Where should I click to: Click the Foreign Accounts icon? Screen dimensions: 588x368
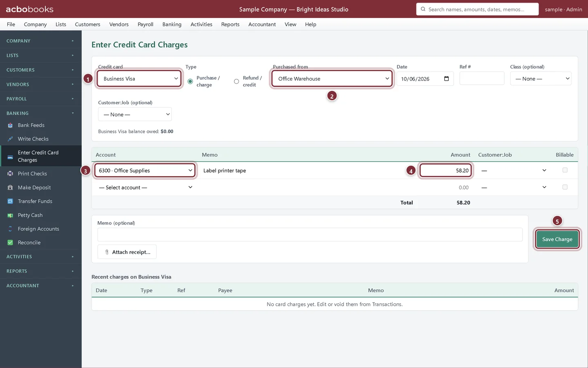click(x=10, y=229)
